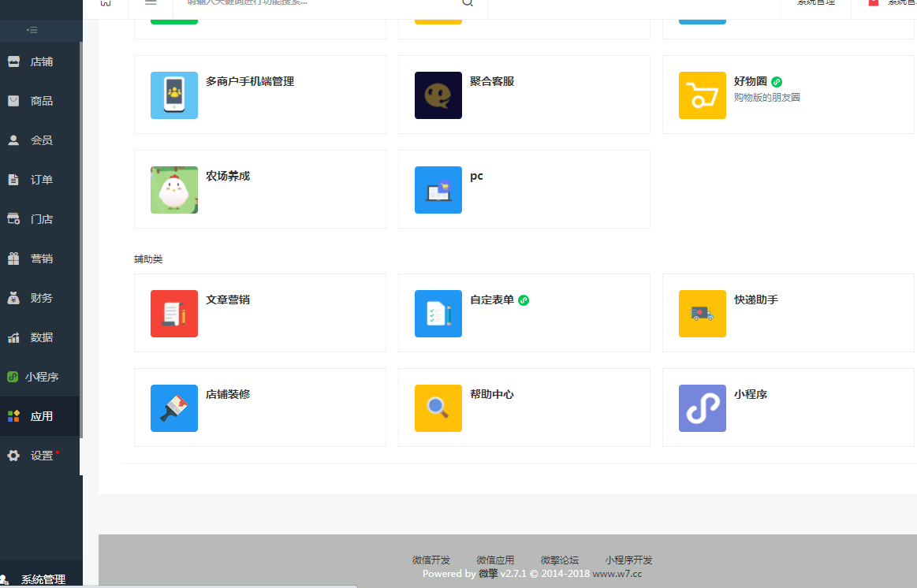Click the mini-program badge beside 好物圈
The height and width of the screenshot is (588, 917).
pyautogui.click(x=777, y=82)
